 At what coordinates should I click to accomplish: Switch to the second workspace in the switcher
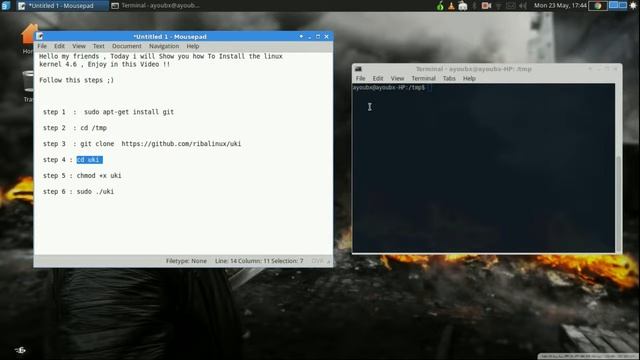[x=623, y=5]
